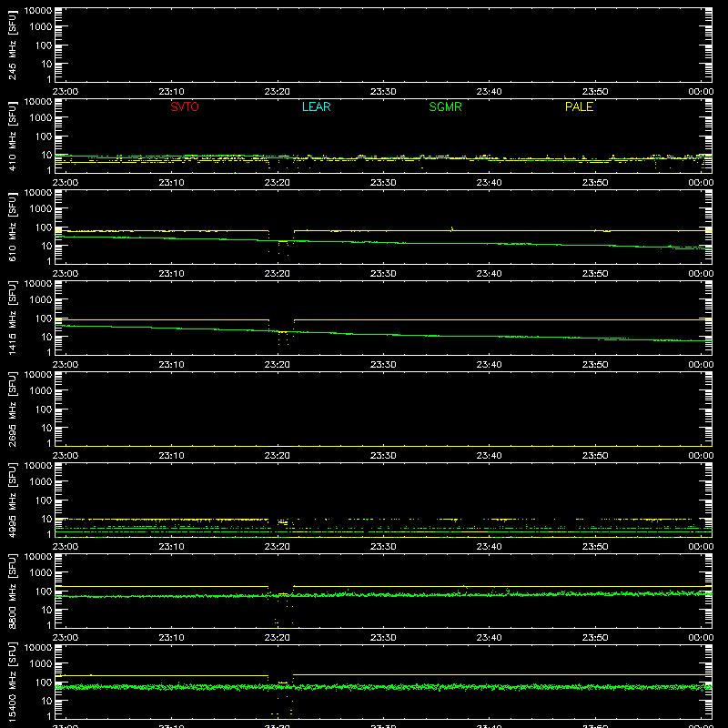Screen dimensions: 728x728
Task: Select the 10 tick label of 1415 MHz panel
Action: click(x=46, y=337)
